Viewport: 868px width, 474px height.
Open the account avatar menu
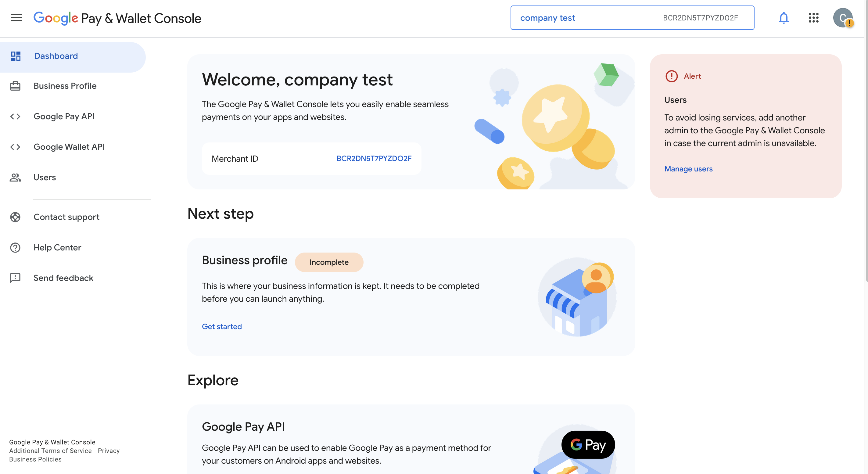coord(843,18)
